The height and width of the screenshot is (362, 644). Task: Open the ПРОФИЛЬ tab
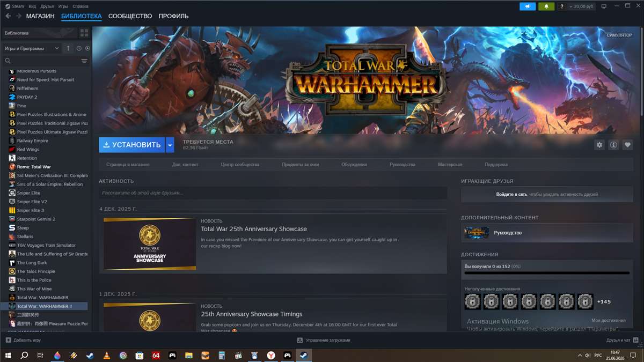pos(173,16)
